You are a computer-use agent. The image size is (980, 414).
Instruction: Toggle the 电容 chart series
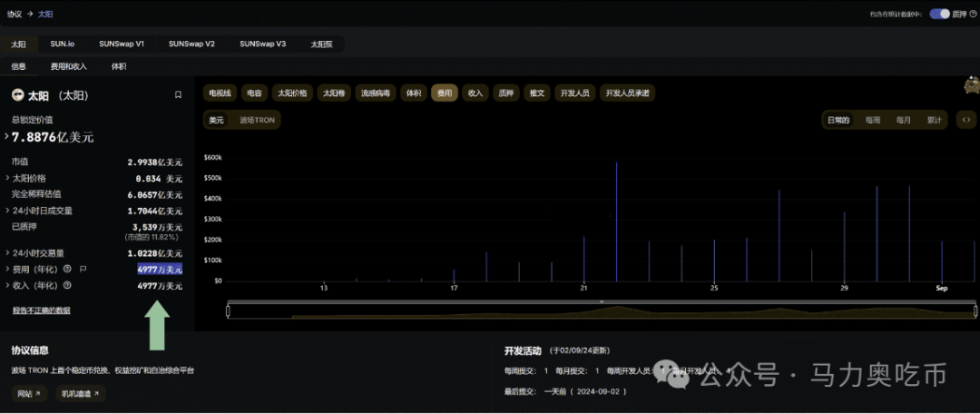click(x=254, y=94)
